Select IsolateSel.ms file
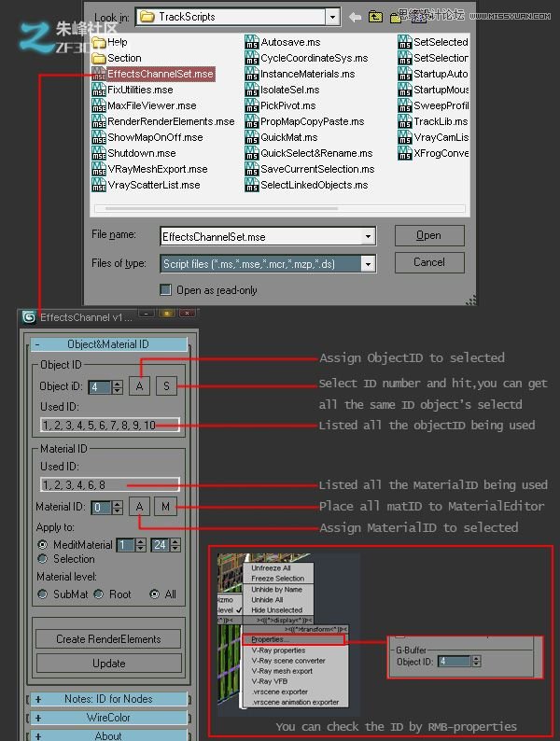 pos(282,90)
